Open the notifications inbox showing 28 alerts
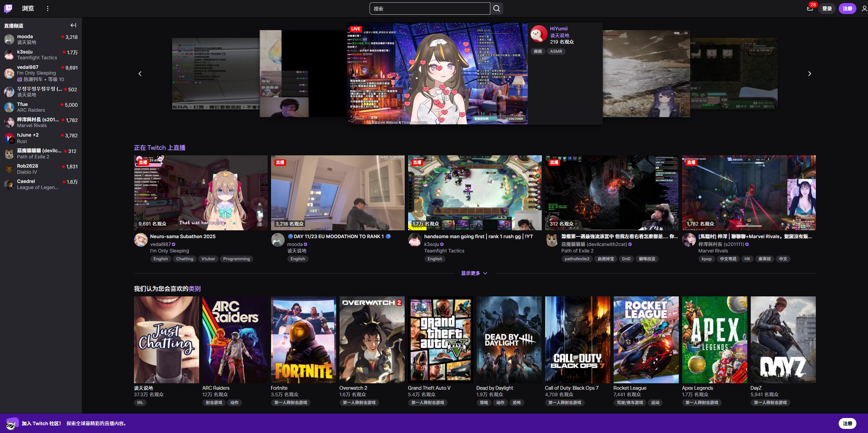The width and height of the screenshot is (868, 433). [810, 8]
